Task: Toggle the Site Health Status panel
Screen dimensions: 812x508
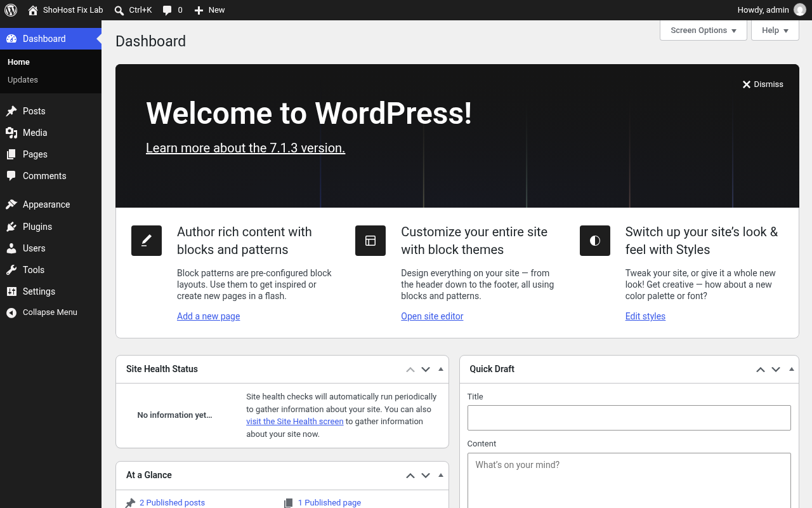Action: tap(441, 369)
